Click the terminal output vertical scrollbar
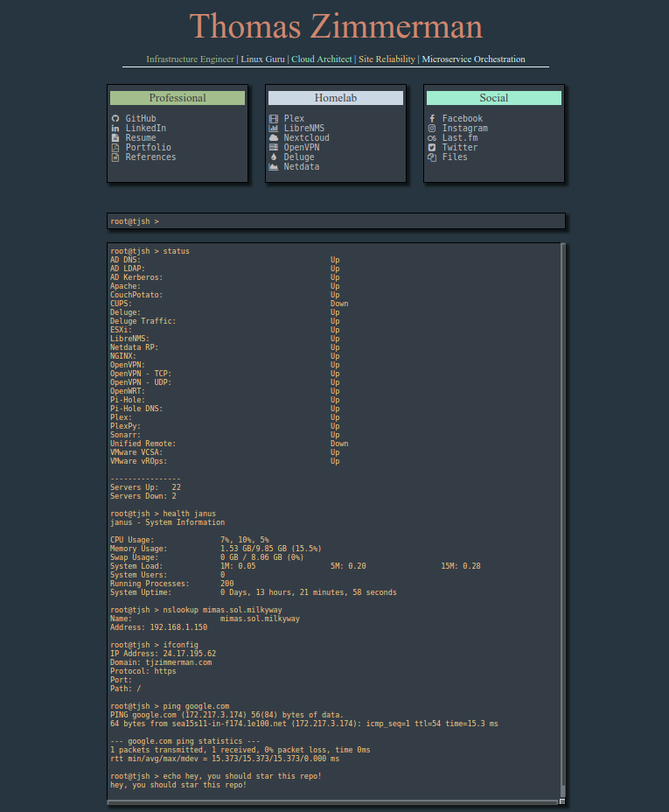 (563, 521)
